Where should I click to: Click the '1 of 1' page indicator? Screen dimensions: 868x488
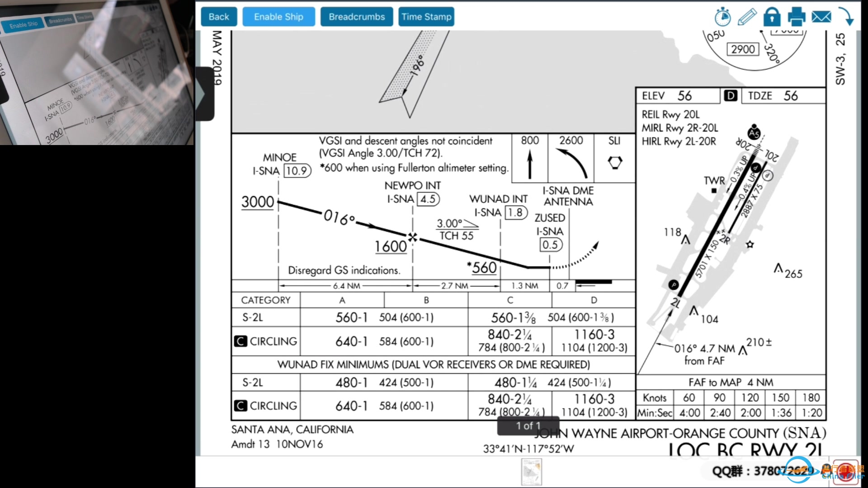pyautogui.click(x=528, y=426)
